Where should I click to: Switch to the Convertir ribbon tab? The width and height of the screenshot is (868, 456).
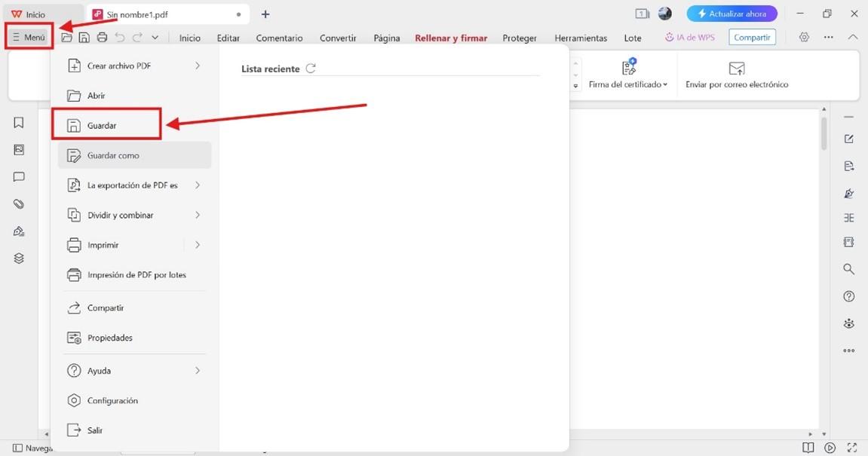[337, 37]
